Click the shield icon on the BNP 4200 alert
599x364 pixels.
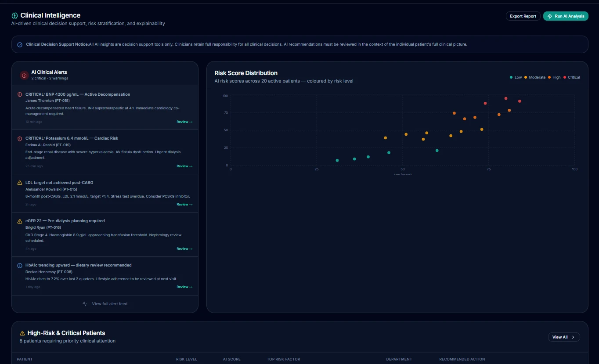click(20, 94)
